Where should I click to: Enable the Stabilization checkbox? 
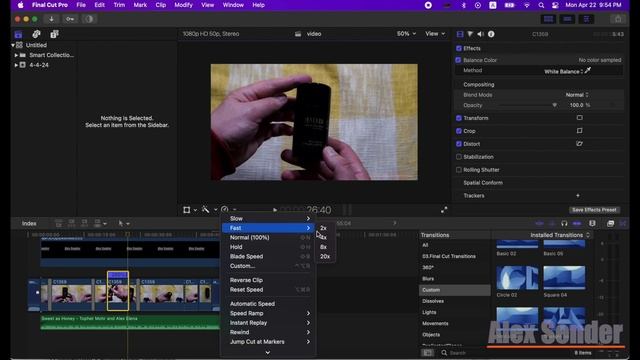[458, 157]
